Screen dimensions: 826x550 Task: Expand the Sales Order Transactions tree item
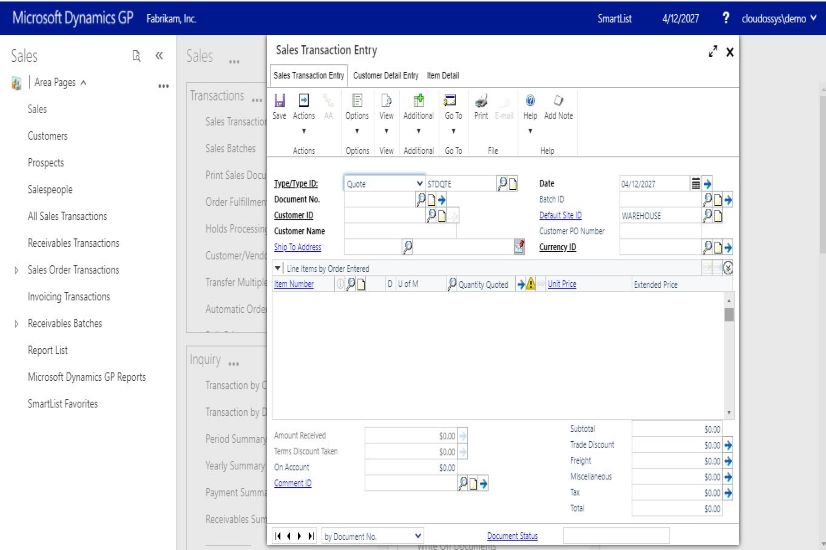pos(16,270)
